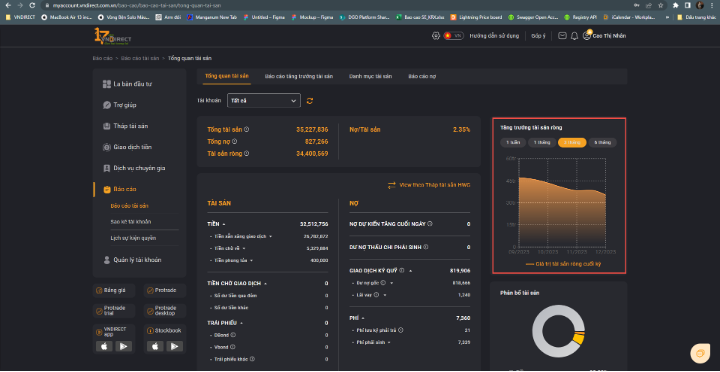The height and width of the screenshot is (372, 720).
Task: Open Sao kê tài khoản submenu
Action: [131, 222]
